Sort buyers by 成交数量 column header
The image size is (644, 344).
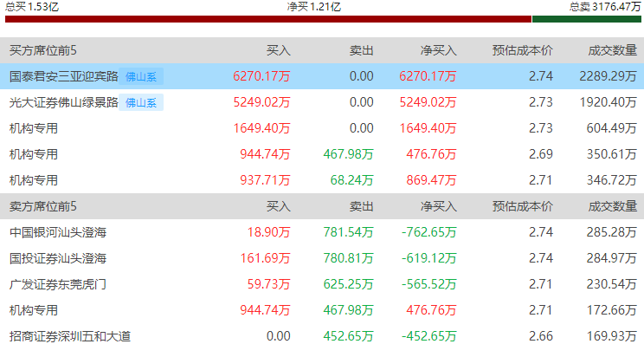pyautogui.click(x=612, y=50)
